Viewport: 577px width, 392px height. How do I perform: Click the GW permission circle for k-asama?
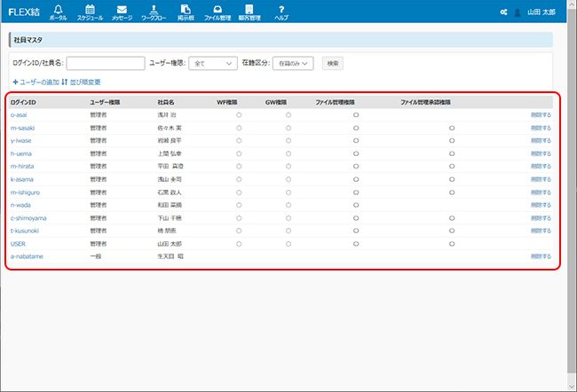[288, 179]
